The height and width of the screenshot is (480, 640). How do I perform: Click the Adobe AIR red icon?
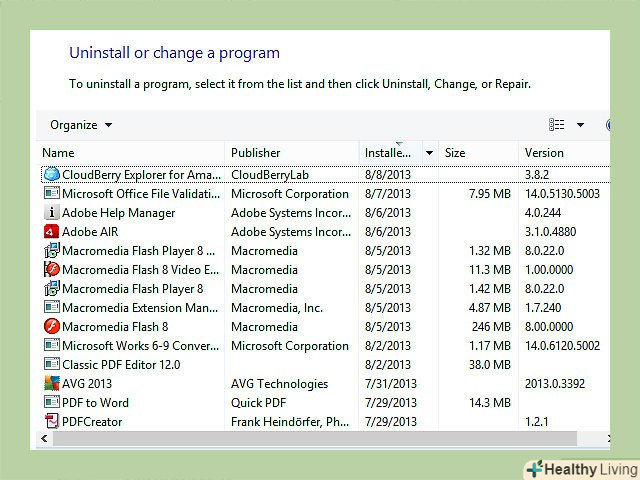click(x=51, y=231)
